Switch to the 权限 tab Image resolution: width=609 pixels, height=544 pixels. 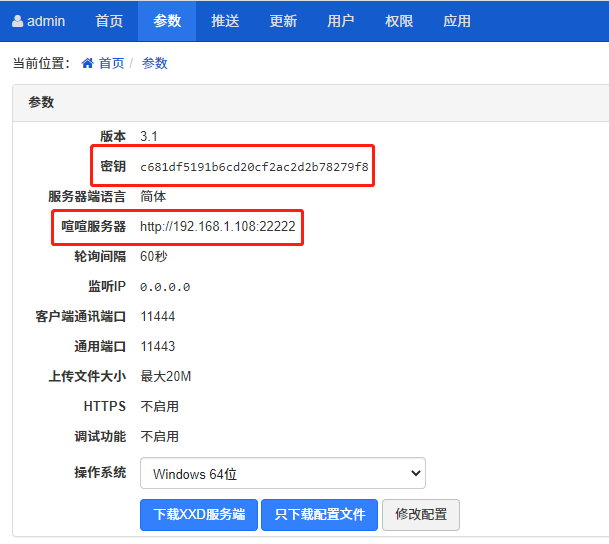pos(399,21)
